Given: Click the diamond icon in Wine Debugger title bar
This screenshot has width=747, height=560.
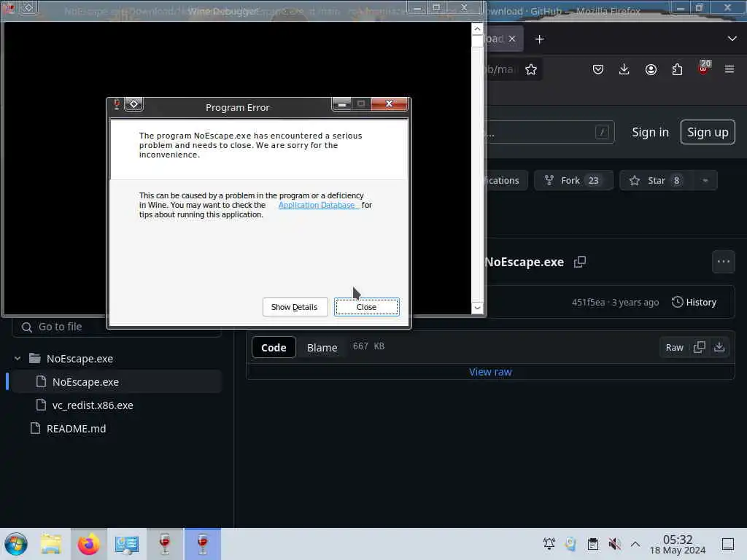Looking at the screenshot, I should pyautogui.click(x=28, y=7).
